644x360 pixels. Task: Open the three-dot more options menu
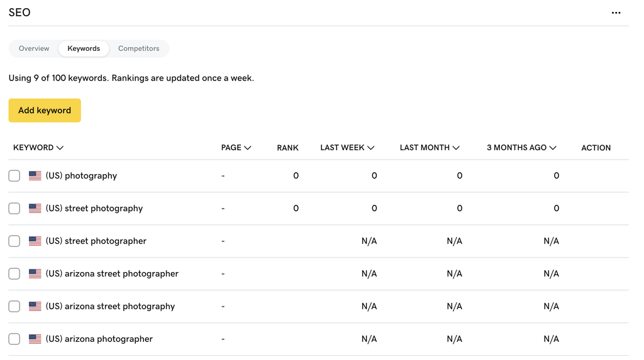tap(616, 13)
